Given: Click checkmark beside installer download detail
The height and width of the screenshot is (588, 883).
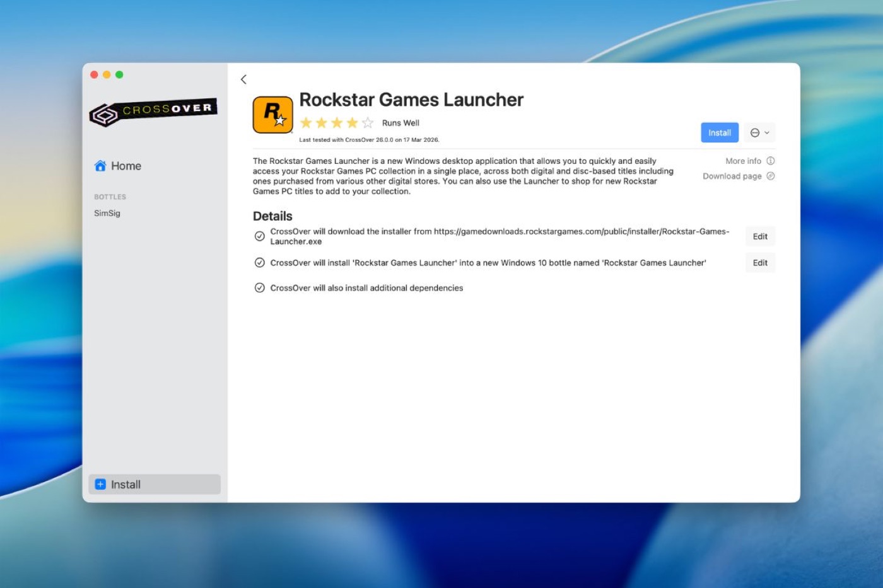Looking at the screenshot, I should tap(259, 236).
